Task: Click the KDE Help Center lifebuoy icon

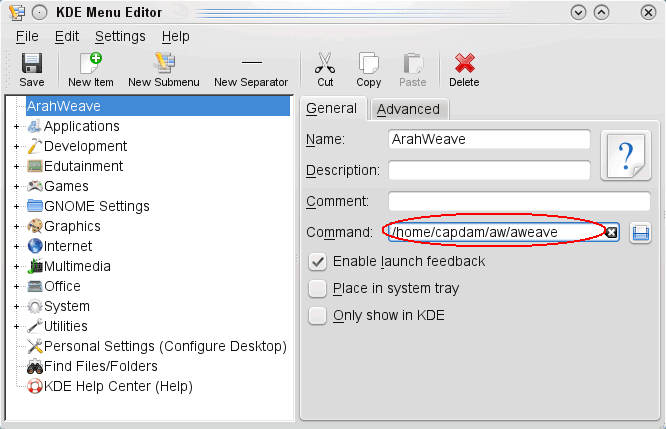Action: pyautogui.click(x=34, y=386)
